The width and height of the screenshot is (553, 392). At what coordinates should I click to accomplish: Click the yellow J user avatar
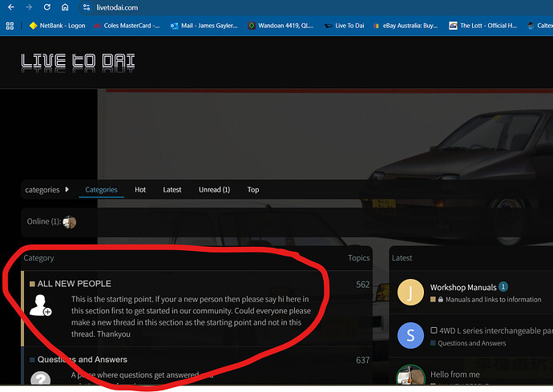pyautogui.click(x=410, y=293)
